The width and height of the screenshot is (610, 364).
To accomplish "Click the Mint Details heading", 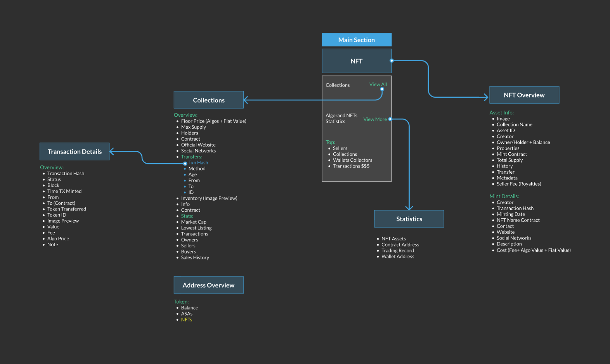I will click(x=504, y=196).
